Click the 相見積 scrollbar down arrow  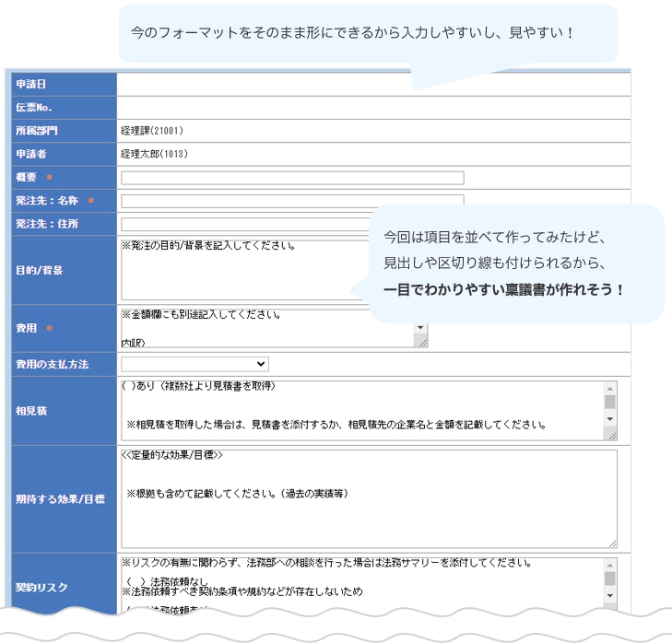pyautogui.click(x=609, y=419)
